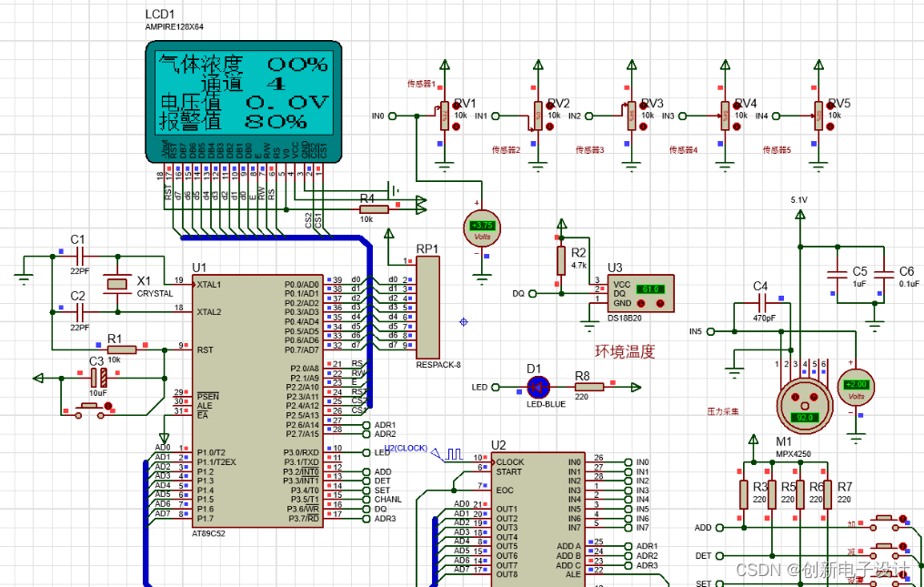The height and width of the screenshot is (587, 924).
Task: Select the U1 AT89C52 microcontroller body
Action: [x=257, y=401]
